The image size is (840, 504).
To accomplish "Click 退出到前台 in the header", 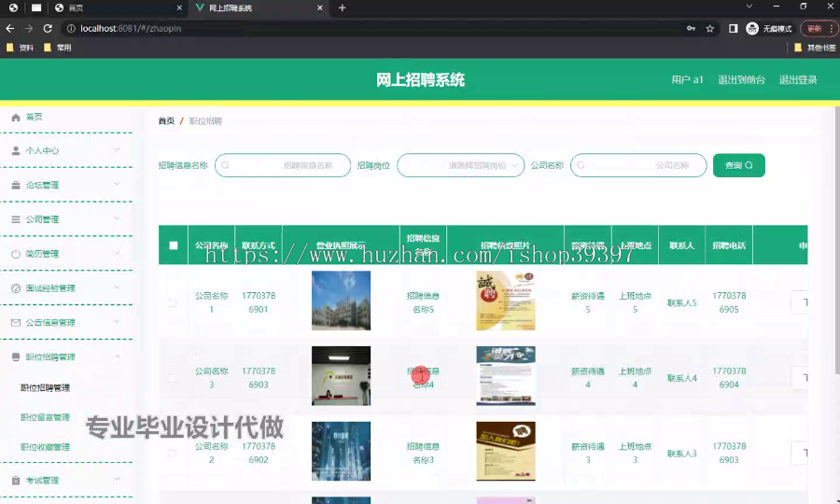I will coord(741,80).
